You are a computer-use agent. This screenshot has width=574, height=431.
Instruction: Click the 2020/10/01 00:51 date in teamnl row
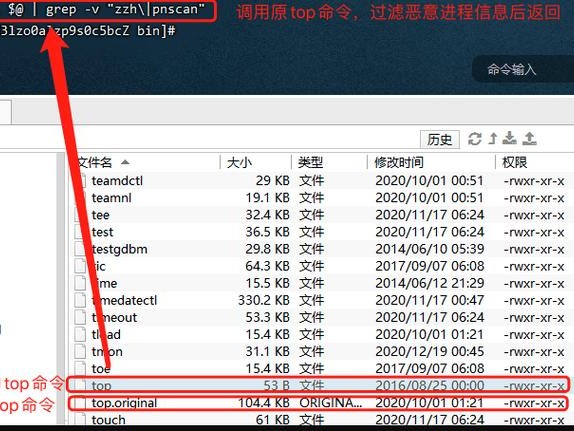429,198
